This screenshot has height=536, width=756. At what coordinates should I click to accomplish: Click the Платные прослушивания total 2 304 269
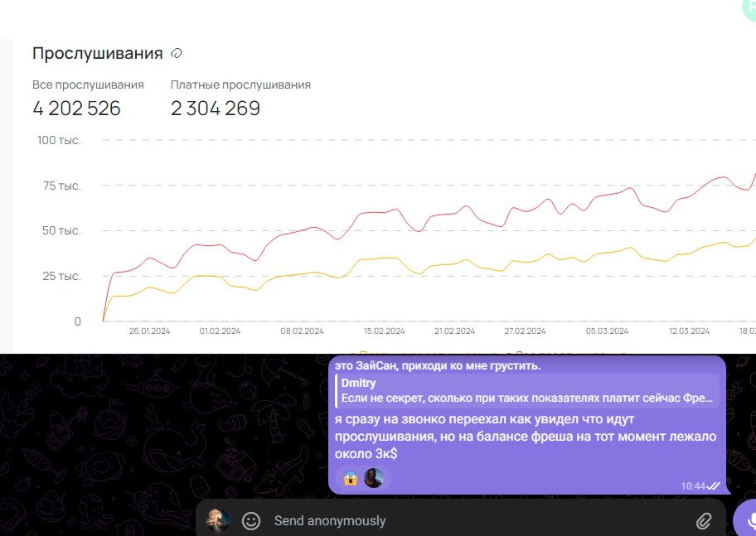(x=216, y=109)
